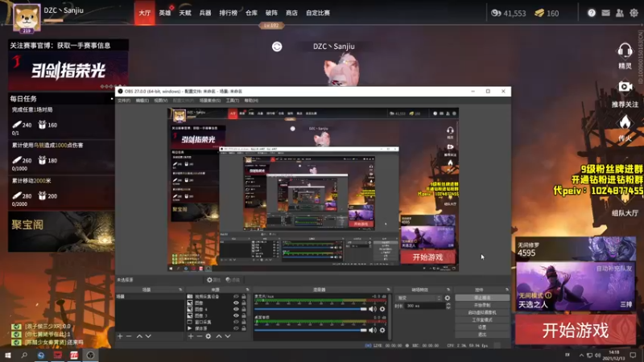Click the 滤镜 filters button above sources

tap(233, 280)
